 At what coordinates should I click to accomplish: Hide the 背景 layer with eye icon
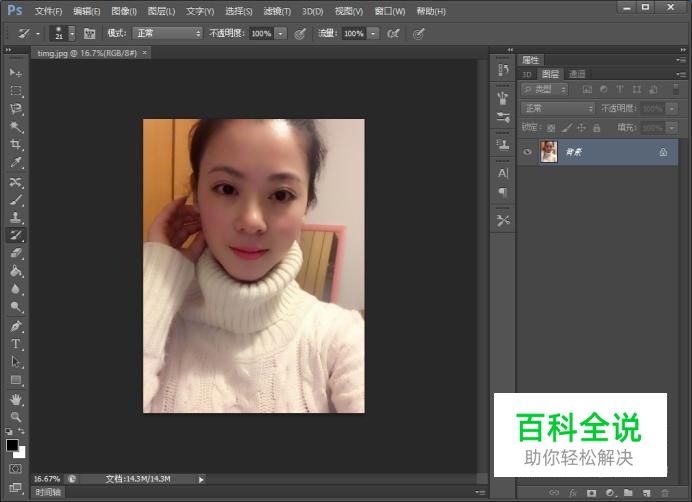coord(528,152)
